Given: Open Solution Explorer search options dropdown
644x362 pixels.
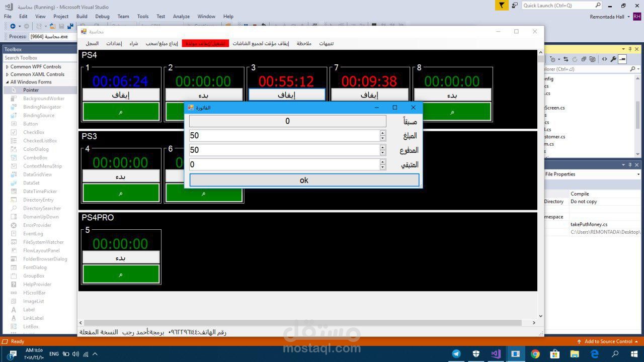Looking at the screenshot, I should 638,69.
